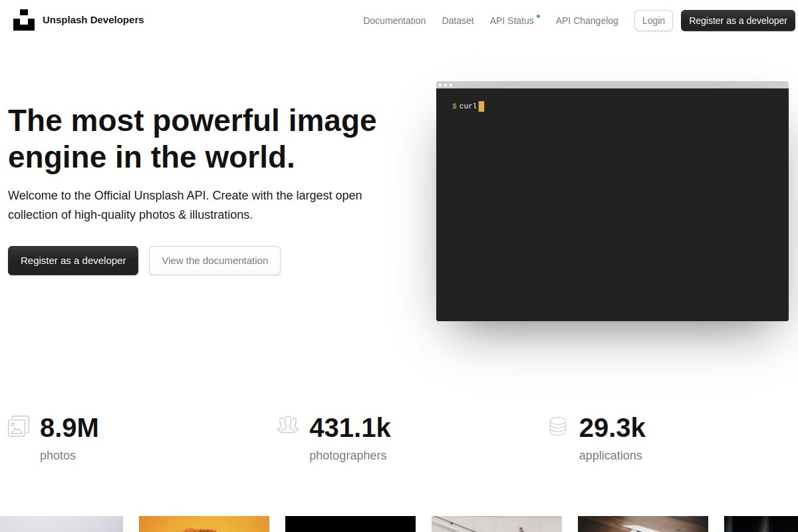Open the Unsplash Developers home link

point(93,20)
